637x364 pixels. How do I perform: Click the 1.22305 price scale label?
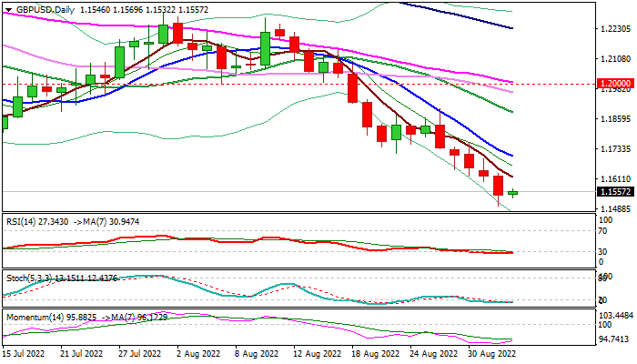tap(615, 29)
